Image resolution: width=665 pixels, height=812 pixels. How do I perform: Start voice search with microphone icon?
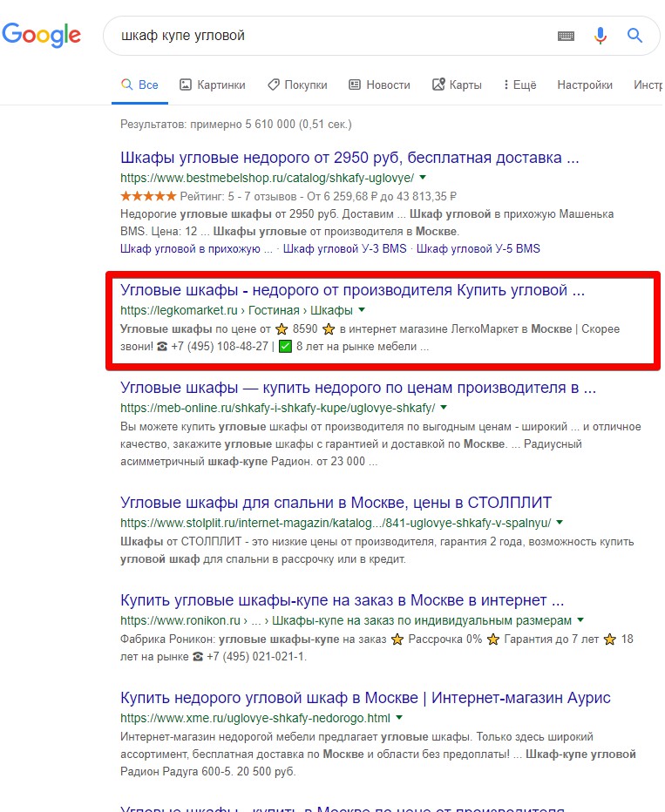coord(601,35)
